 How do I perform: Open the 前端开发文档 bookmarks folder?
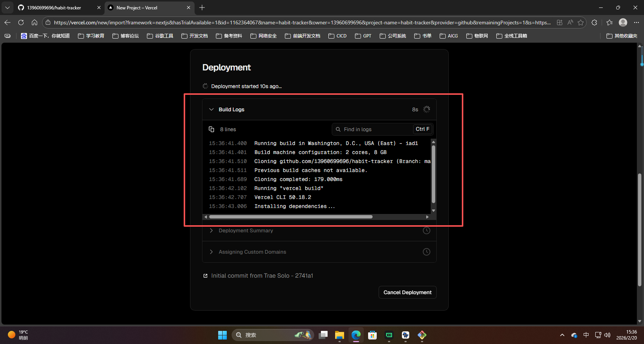303,36
